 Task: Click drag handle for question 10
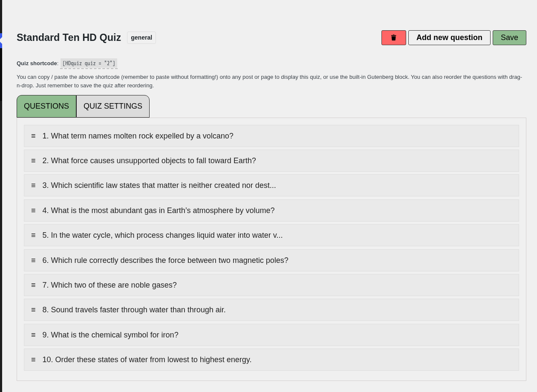(33, 360)
